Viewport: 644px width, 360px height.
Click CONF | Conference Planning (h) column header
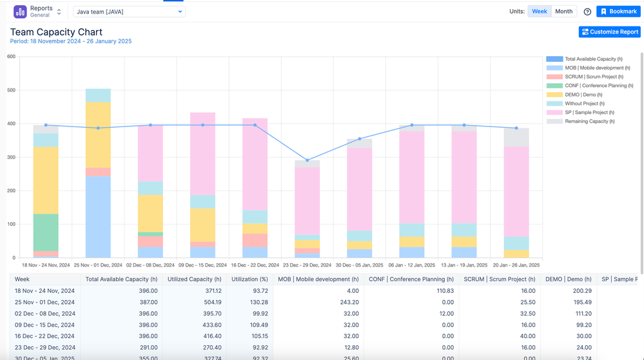click(411, 279)
